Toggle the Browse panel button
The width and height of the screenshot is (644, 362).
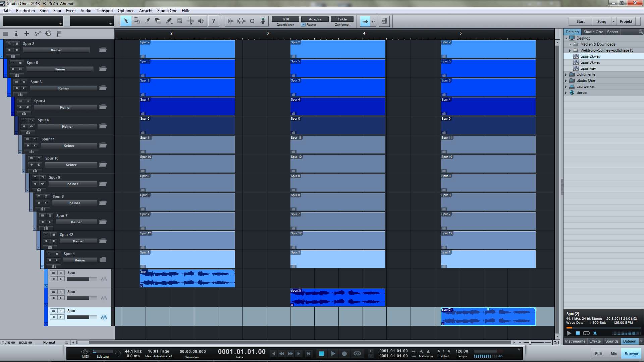click(631, 354)
